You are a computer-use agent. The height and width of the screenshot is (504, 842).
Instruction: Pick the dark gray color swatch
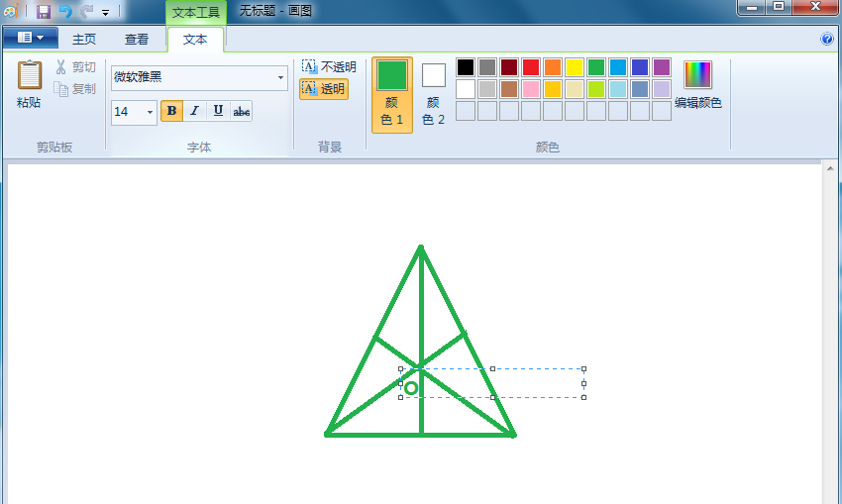(487, 67)
